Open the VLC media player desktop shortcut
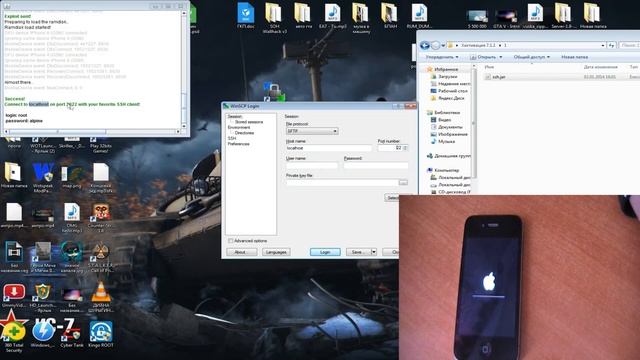Image resolution: width=640 pixels, height=360 pixels. [x=100, y=296]
